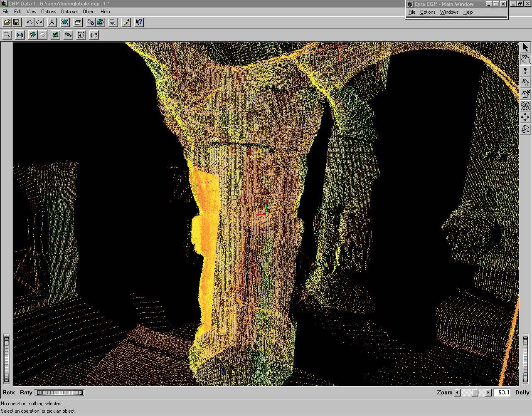Image resolution: width=532 pixels, height=416 pixels.
Task: Switch to the arrow pick mode tool
Action: (x=525, y=48)
